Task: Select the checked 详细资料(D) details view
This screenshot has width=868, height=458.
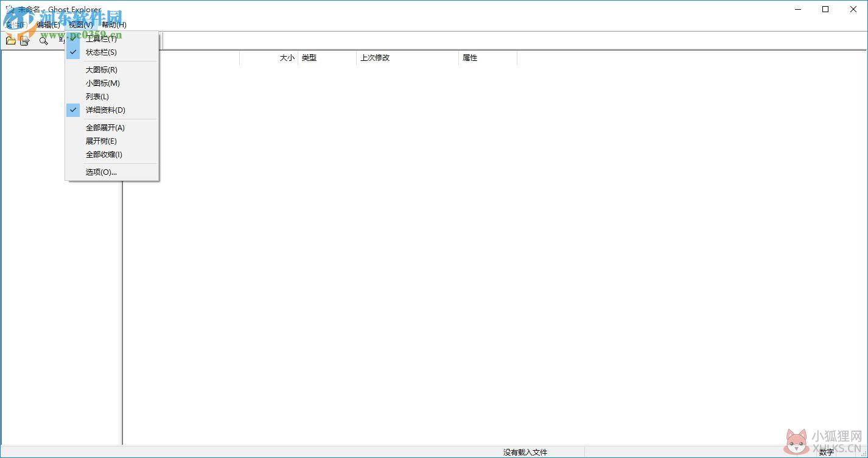Action: pyautogui.click(x=112, y=110)
